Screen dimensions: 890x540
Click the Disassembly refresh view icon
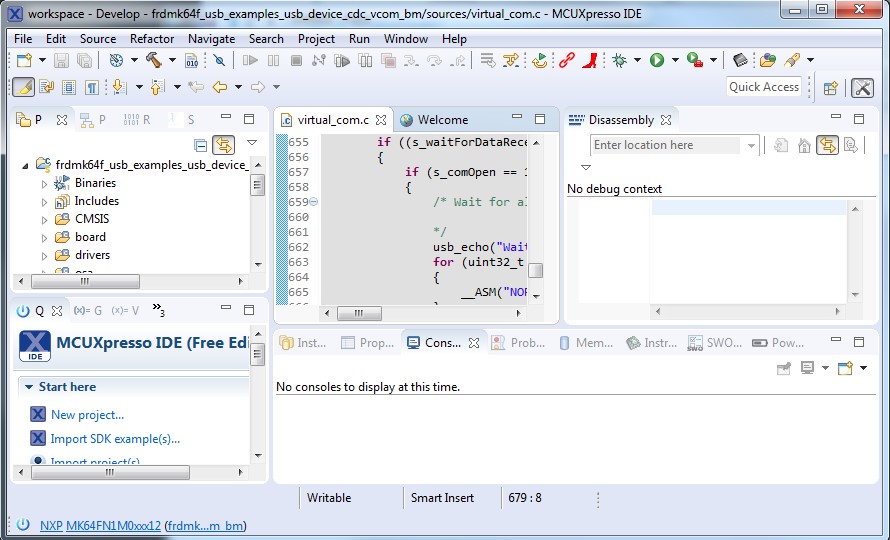click(781, 145)
